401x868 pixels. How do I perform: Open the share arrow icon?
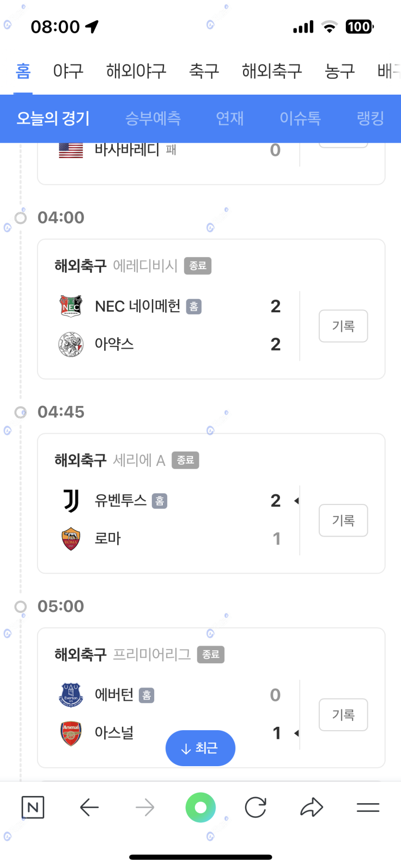(312, 807)
